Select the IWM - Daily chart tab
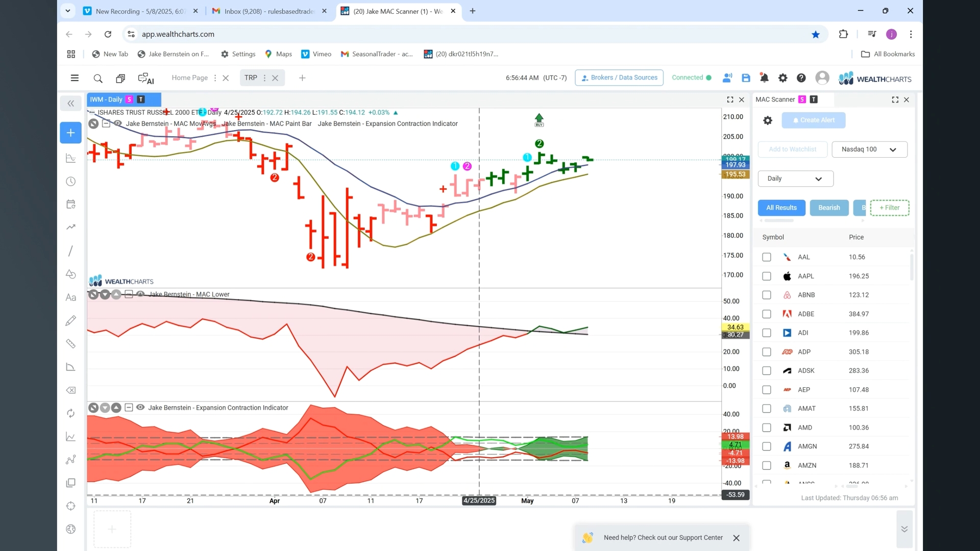 pos(124,99)
